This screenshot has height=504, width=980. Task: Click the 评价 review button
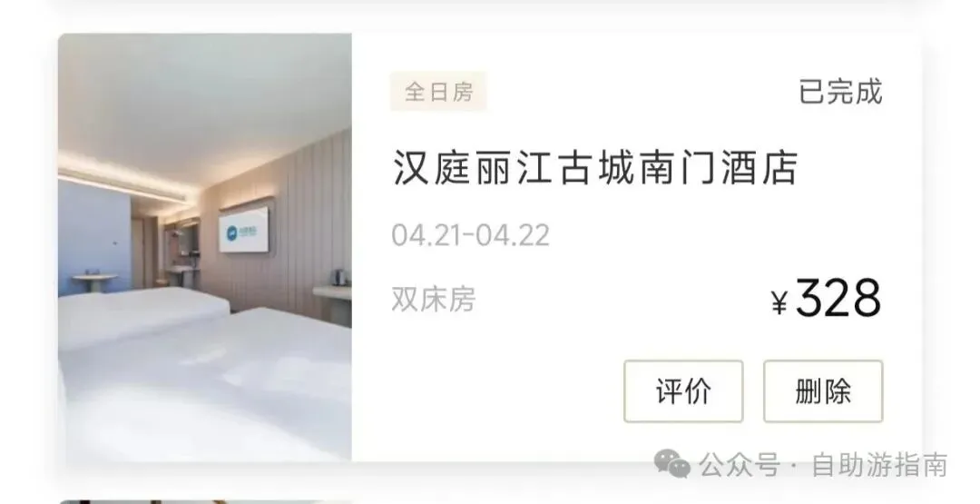(x=683, y=391)
